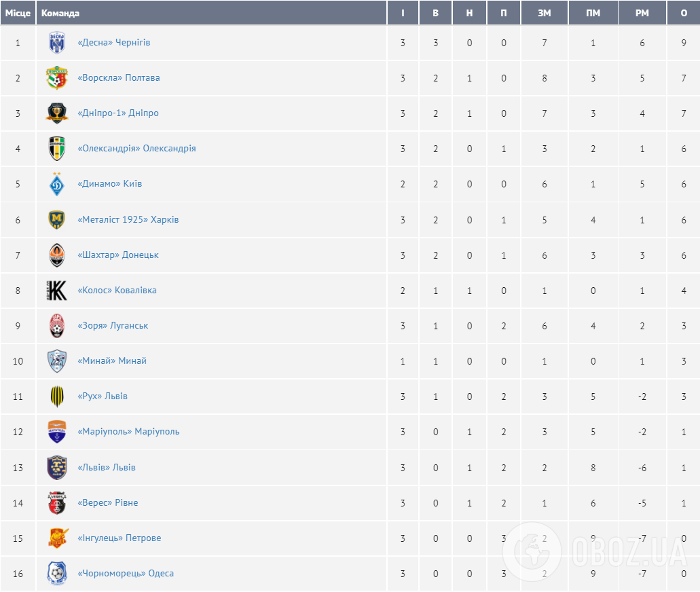Click the Desna Chernihiv club crest
This screenshot has height=592, width=700.
[57, 43]
